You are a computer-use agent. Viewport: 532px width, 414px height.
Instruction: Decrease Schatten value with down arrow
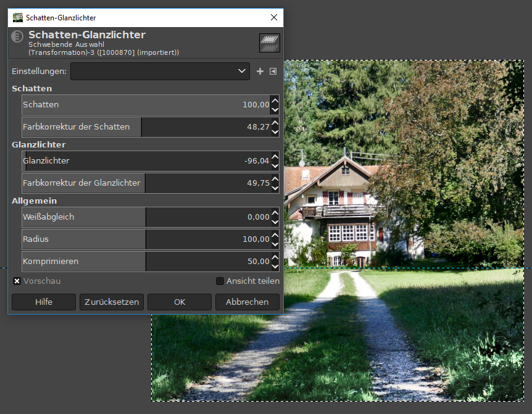click(275, 110)
